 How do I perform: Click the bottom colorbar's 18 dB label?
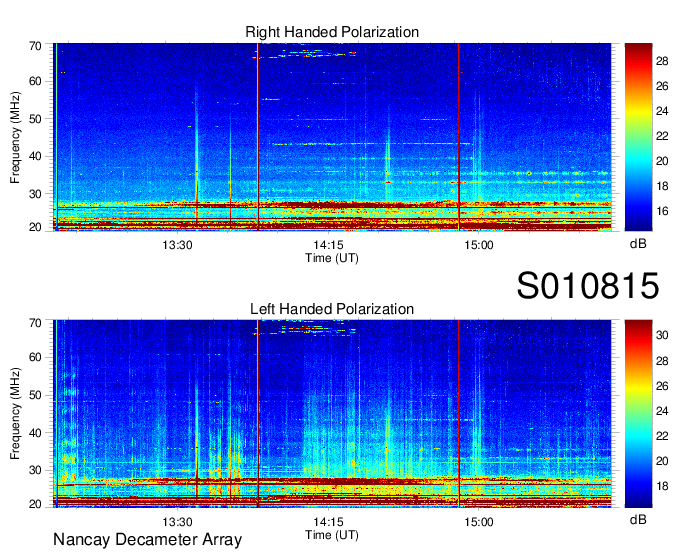coord(662,486)
